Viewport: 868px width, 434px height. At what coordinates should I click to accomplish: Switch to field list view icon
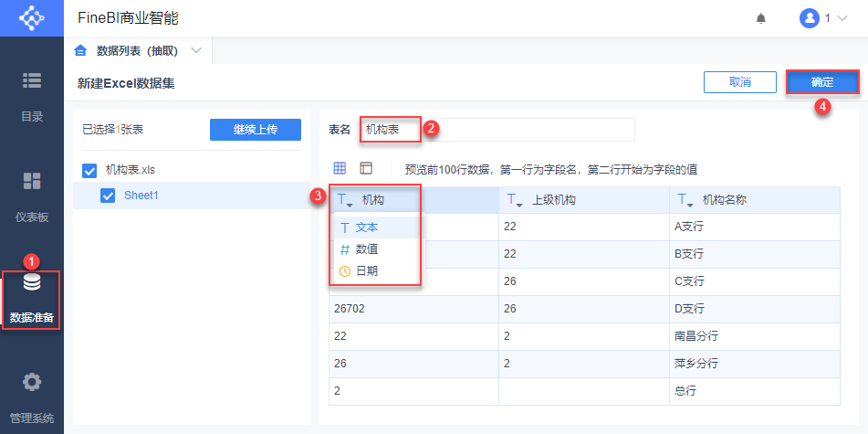coord(366,168)
